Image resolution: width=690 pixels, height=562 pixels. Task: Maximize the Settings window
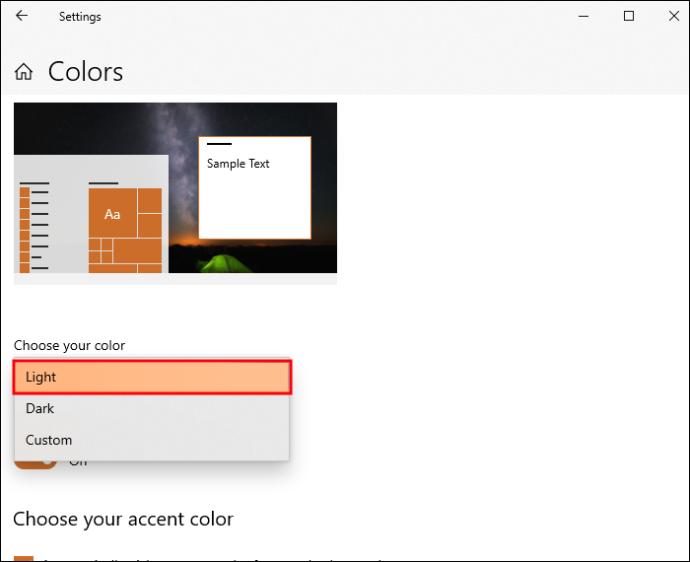coord(629,16)
